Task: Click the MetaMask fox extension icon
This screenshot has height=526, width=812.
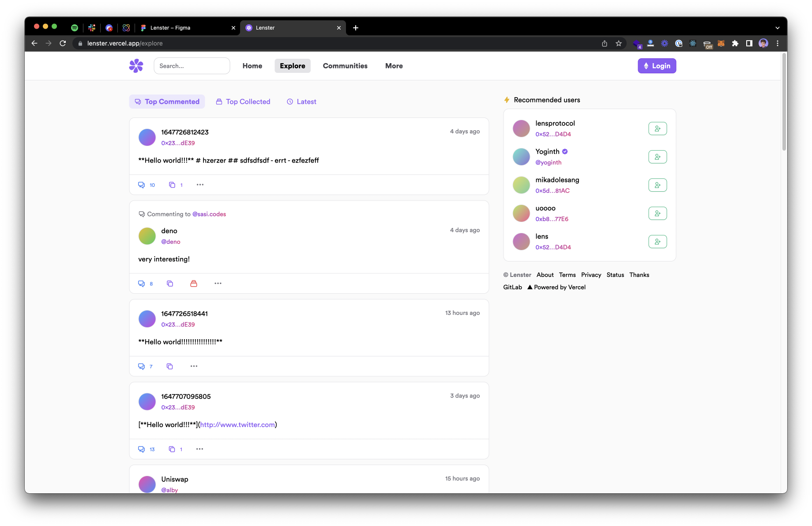Action: point(721,43)
